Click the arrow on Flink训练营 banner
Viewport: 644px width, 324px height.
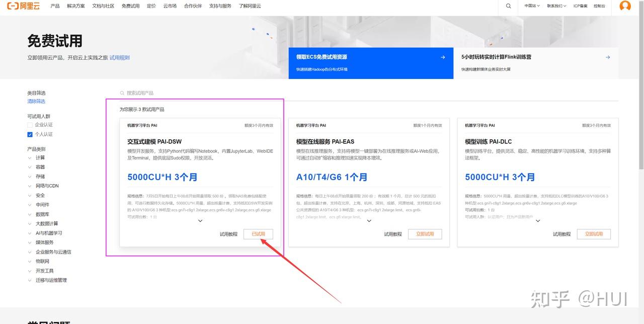click(x=607, y=57)
